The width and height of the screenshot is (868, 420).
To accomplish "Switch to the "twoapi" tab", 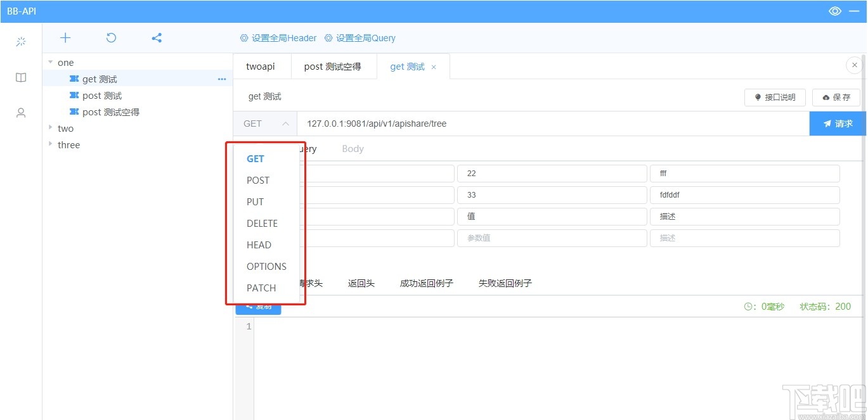I will click(261, 66).
